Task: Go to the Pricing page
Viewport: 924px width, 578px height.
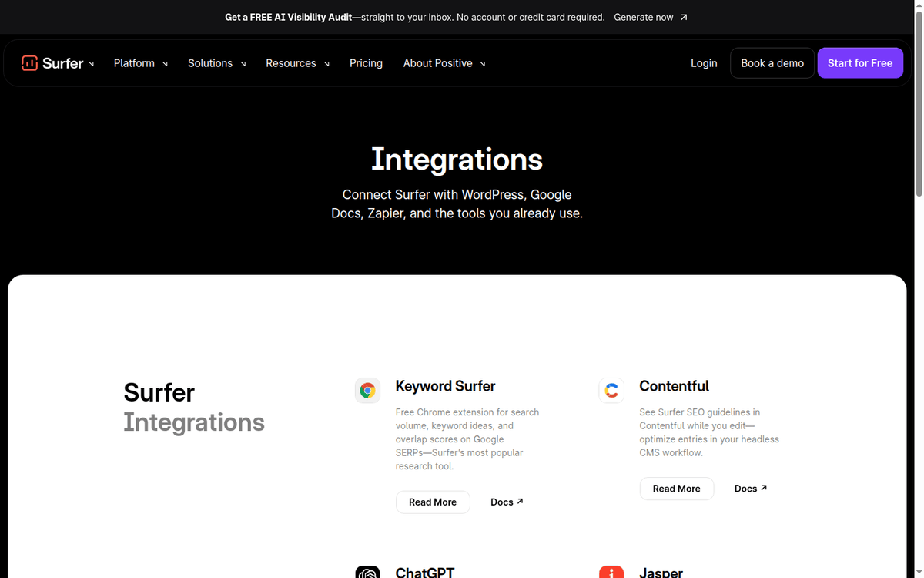Action: tap(366, 63)
